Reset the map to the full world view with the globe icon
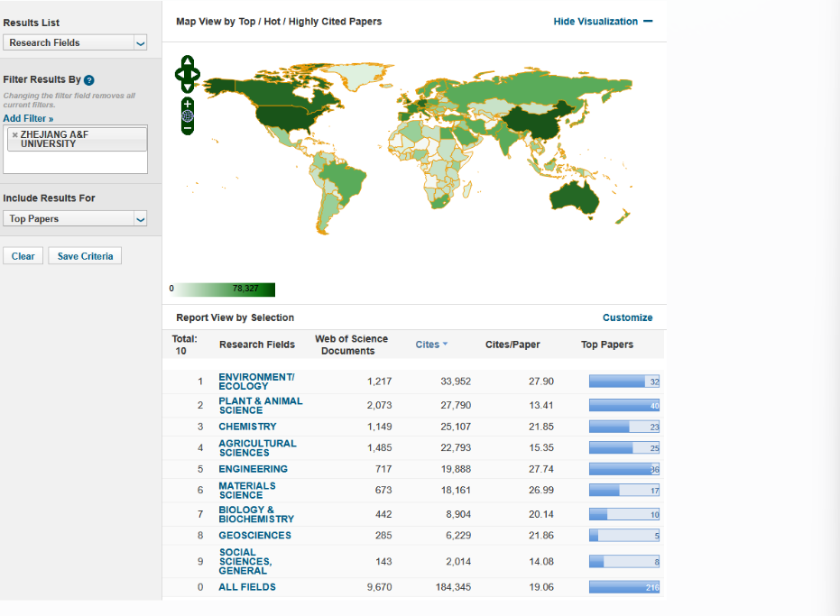 click(x=187, y=116)
